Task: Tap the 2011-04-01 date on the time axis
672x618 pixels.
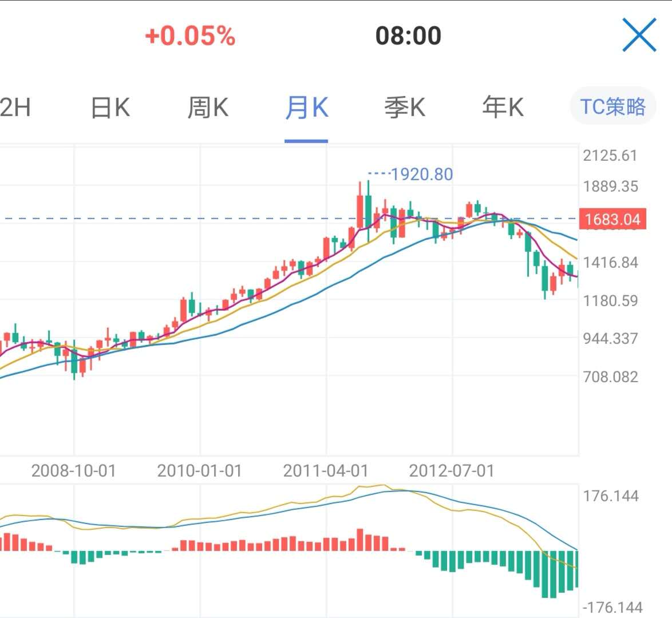Action: pyautogui.click(x=326, y=471)
